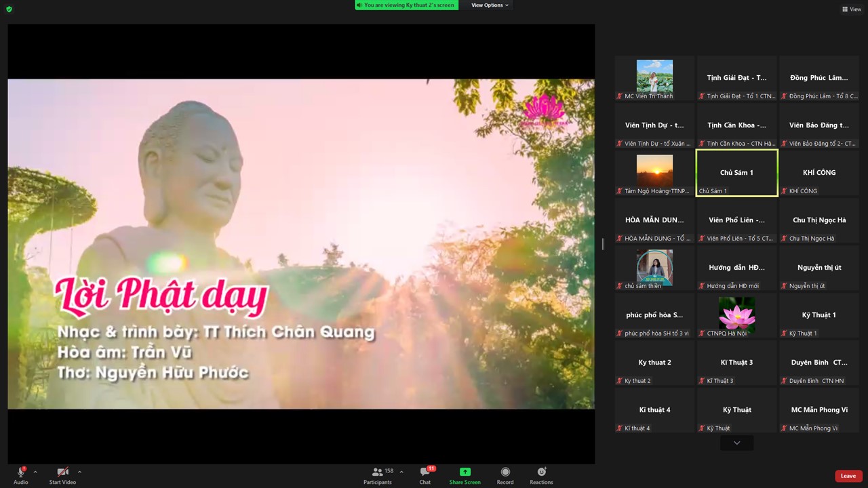Click the 'Lời Phật dạy' title text
Screen dimensions: 868x488
[x=161, y=296]
